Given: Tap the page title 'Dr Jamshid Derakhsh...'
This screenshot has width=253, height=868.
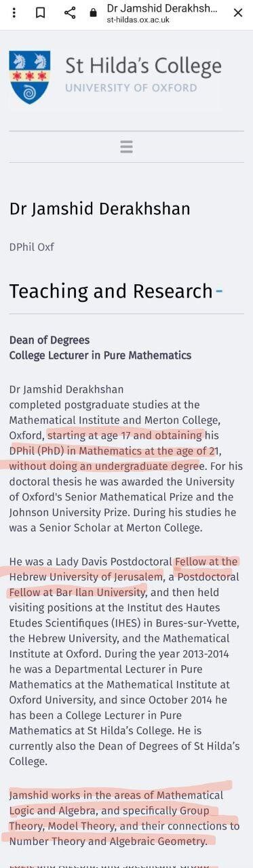Looking at the screenshot, I should [x=162, y=8].
